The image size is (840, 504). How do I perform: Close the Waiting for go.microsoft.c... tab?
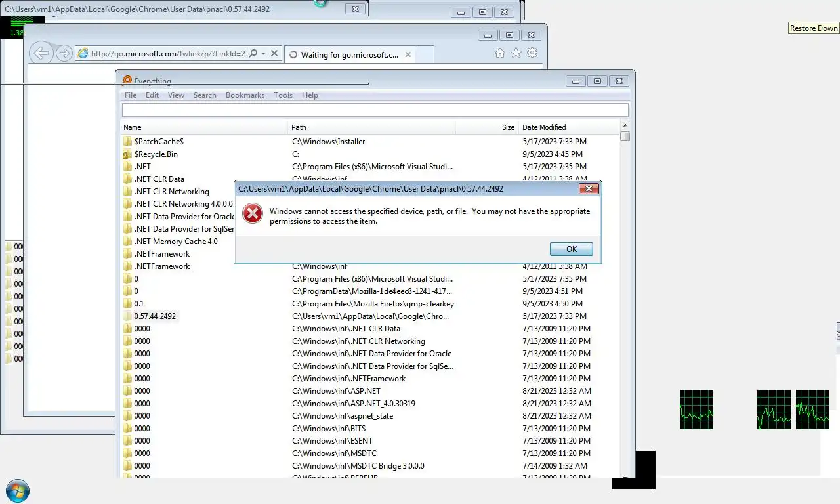click(x=408, y=54)
